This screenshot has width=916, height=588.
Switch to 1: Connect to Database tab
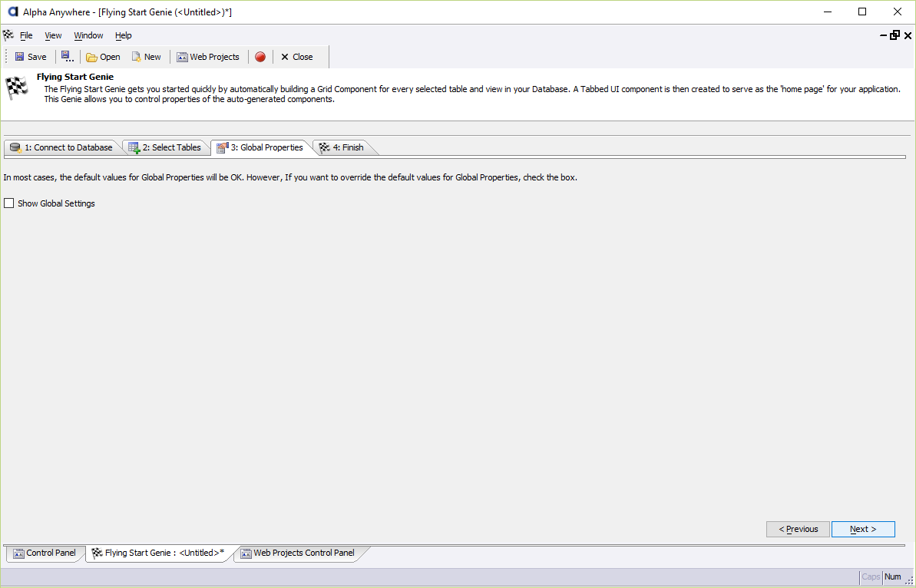[x=62, y=147]
